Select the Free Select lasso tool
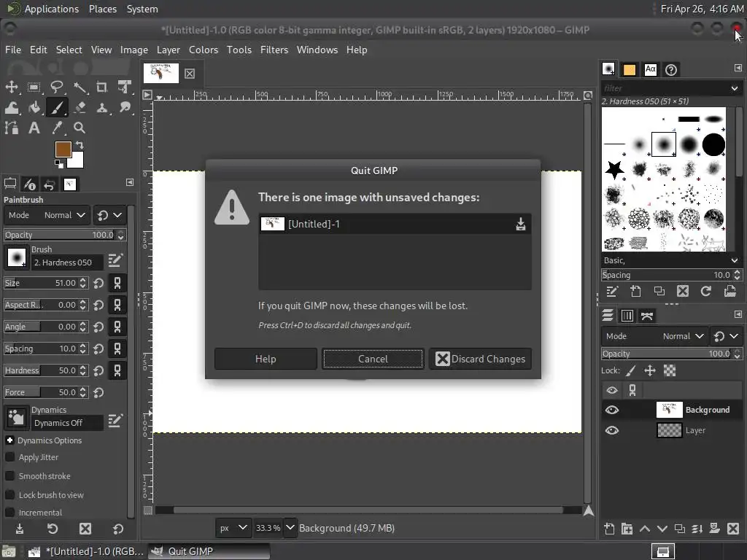 [x=57, y=87]
